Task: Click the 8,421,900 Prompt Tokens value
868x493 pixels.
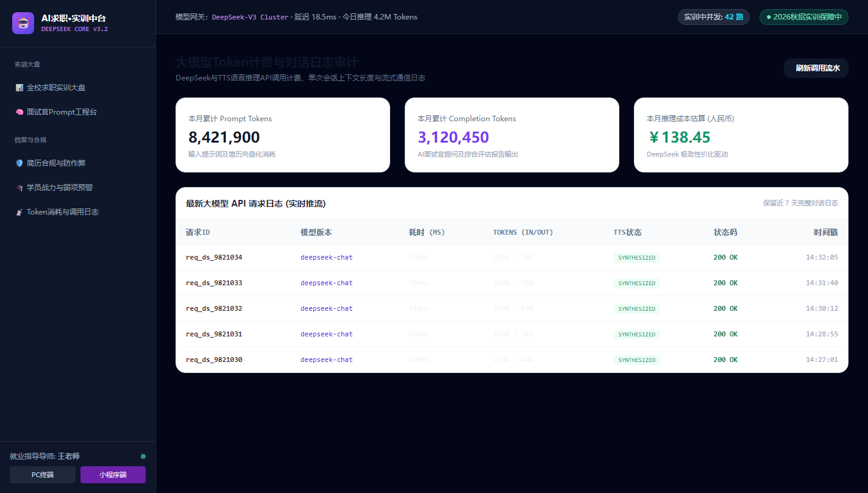Action: [x=224, y=137]
